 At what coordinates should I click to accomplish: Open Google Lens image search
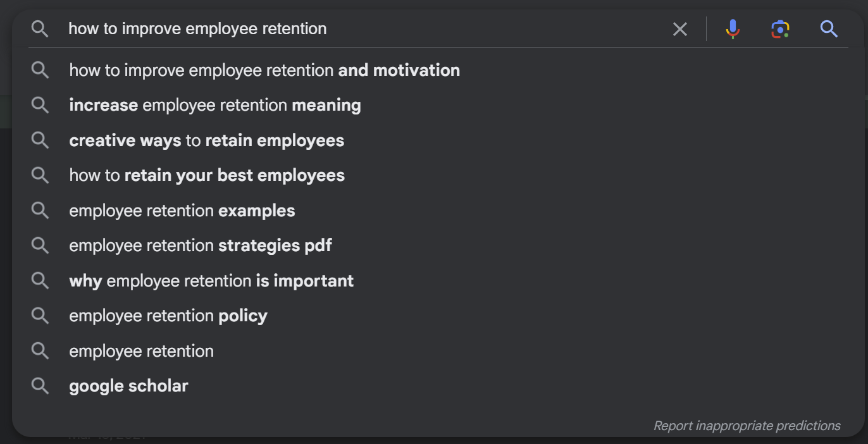click(x=780, y=29)
